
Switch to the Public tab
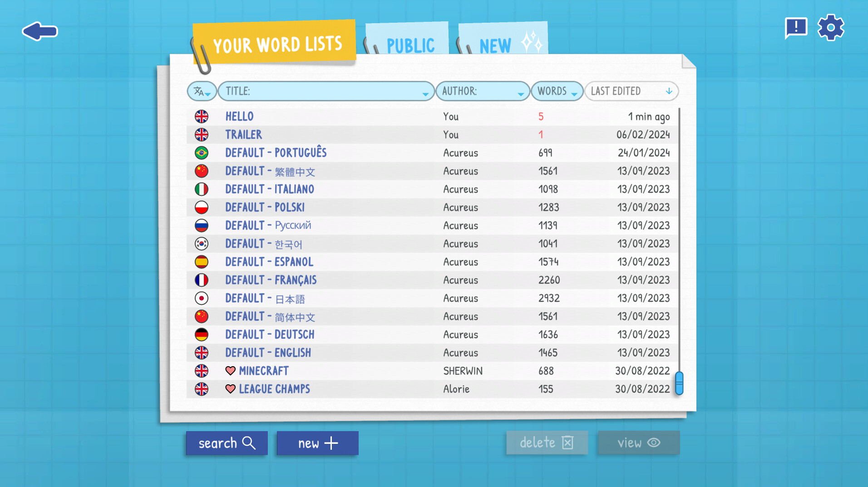(409, 45)
